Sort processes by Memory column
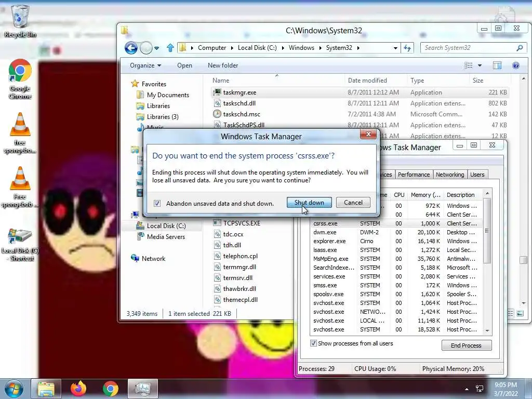The width and height of the screenshot is (532, 399). pyautogui.click(x=425, y=195)
